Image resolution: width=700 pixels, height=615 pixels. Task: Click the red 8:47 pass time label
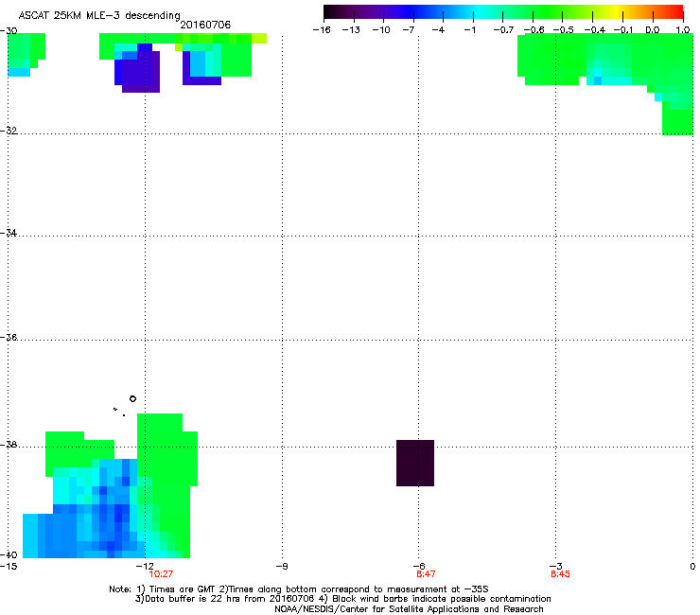coord(426,574)
